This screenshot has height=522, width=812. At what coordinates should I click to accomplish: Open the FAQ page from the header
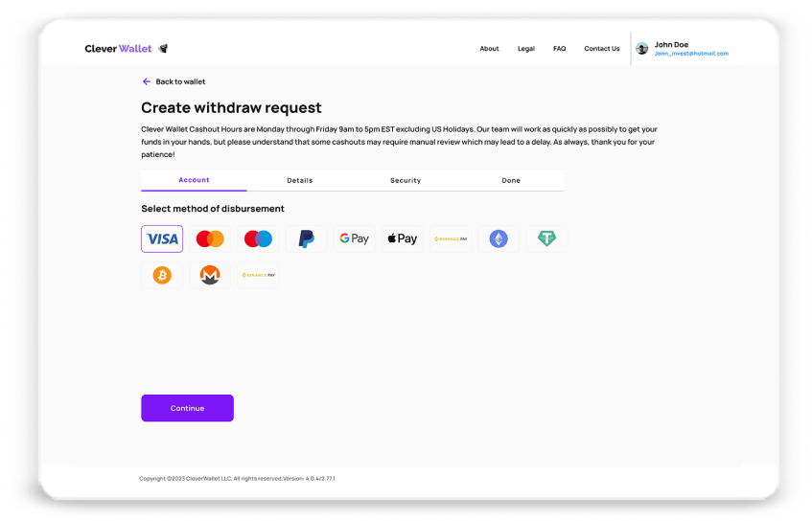(x=560, y=49)
